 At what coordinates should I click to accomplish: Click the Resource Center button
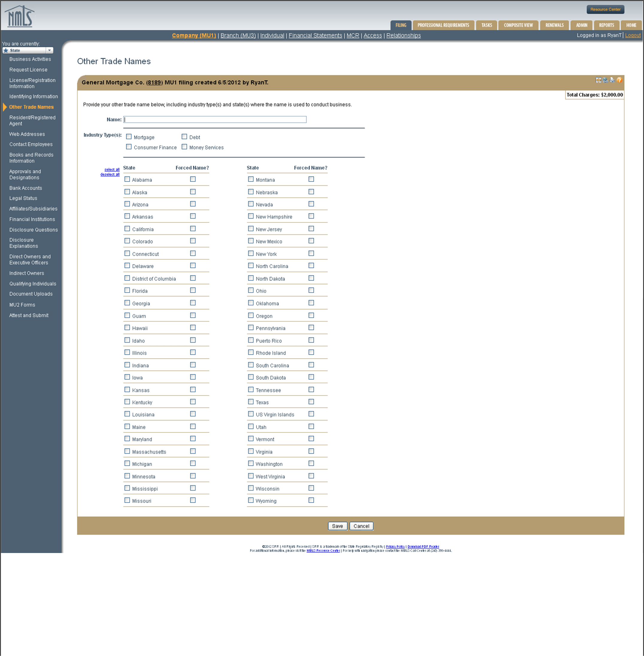tap(605, 9)
